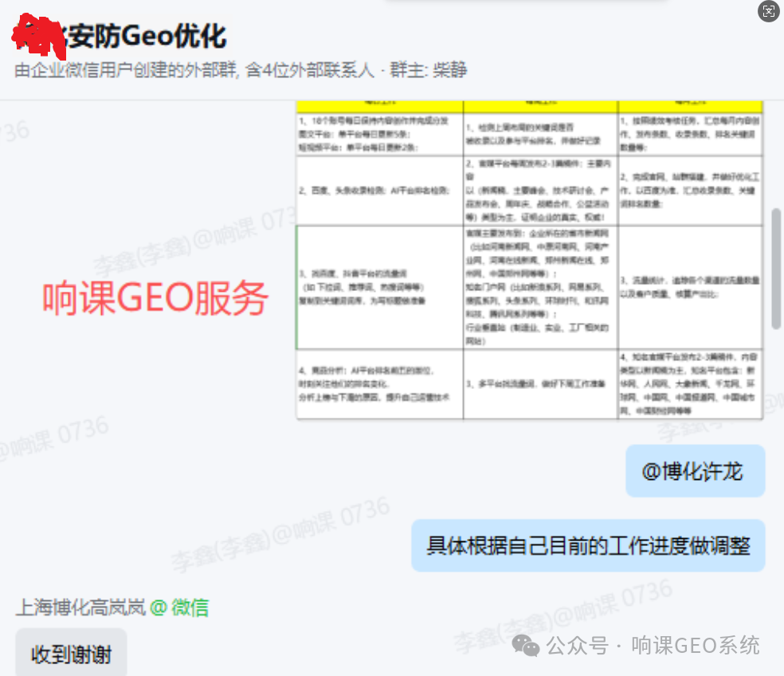Click the 收到谢谢 reply bubble
Screen dimensions: 784x676
[x=71, y=653]
